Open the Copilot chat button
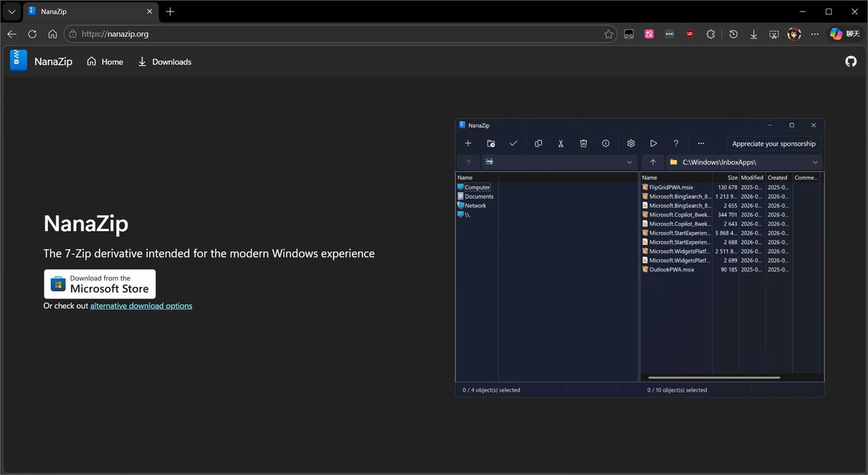 [x=844, y=34]
